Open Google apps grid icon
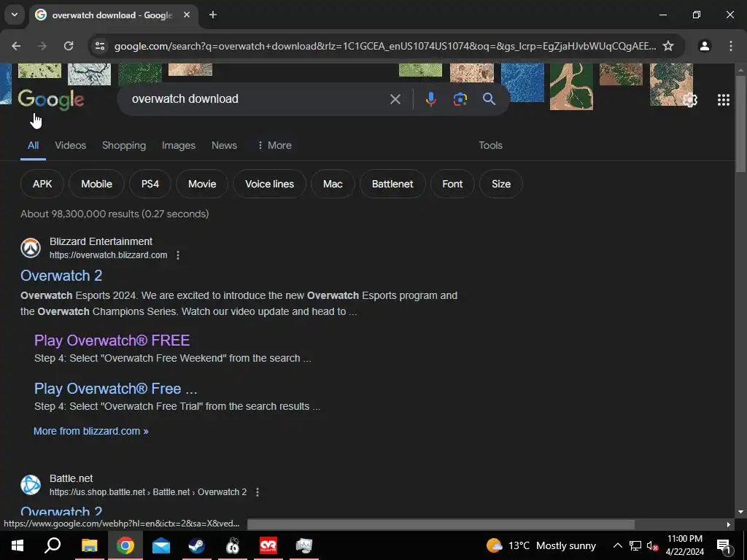This screenshot has width=747, height=560. 723,100
